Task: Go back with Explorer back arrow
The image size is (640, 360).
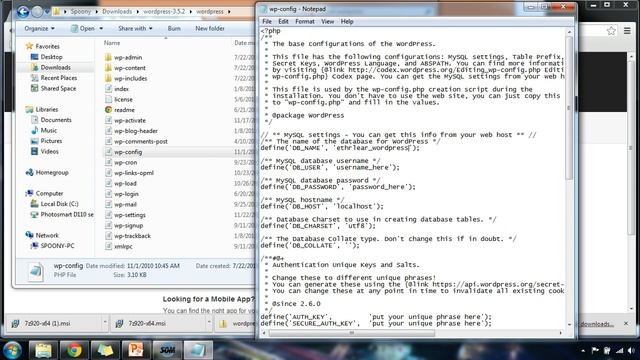Action: point(23,12)
